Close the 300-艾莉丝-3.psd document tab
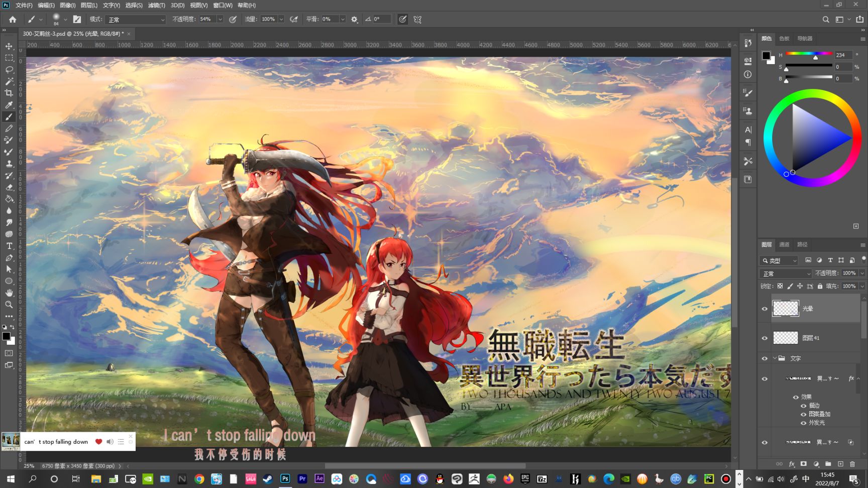This screenshot has width=868, height=488. click(129, 34)
